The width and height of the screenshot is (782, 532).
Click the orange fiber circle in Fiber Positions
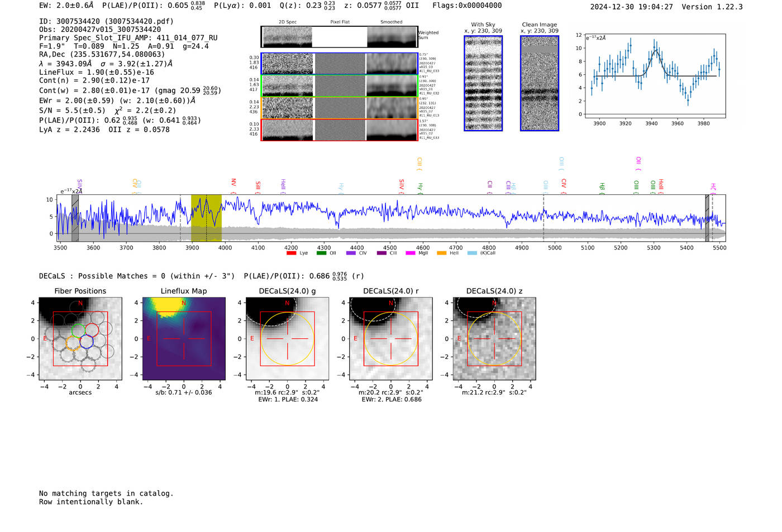(73, 343)
